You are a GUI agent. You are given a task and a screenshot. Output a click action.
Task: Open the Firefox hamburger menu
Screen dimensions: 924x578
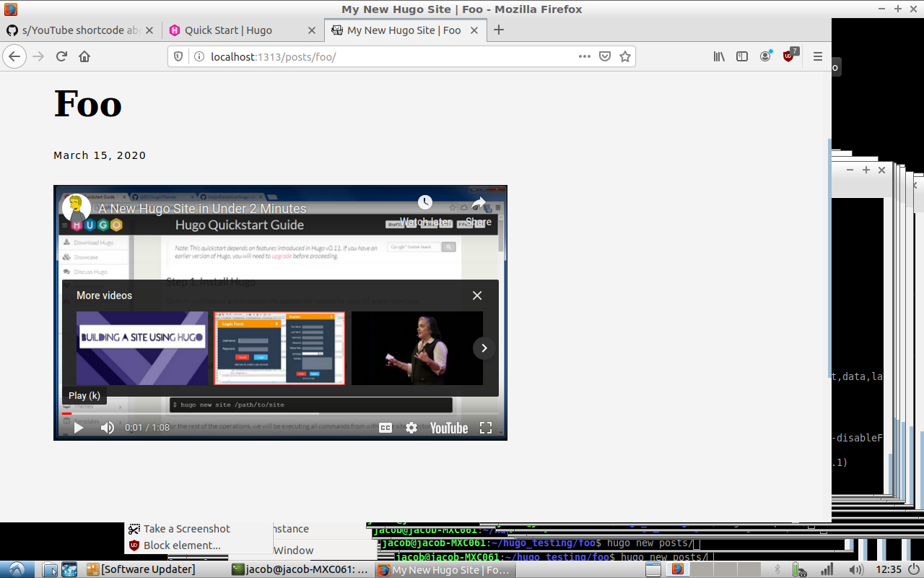click(817, 56)
